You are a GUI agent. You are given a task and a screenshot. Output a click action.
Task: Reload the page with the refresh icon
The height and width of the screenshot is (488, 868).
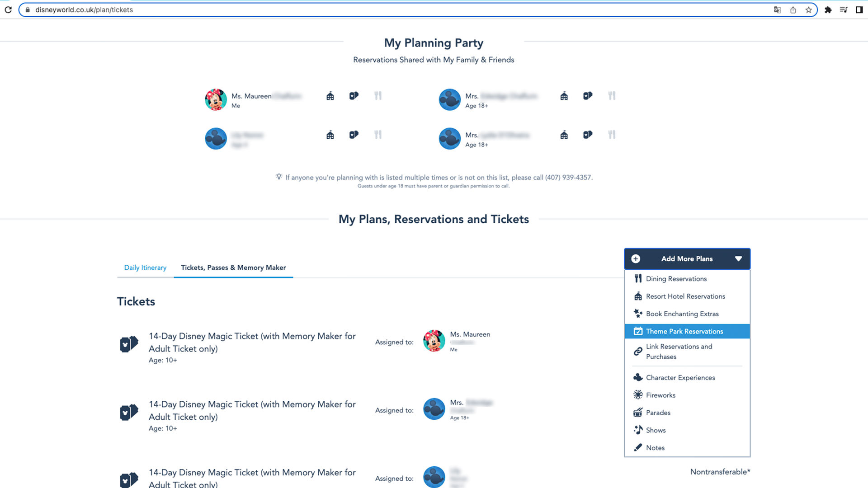8,9
